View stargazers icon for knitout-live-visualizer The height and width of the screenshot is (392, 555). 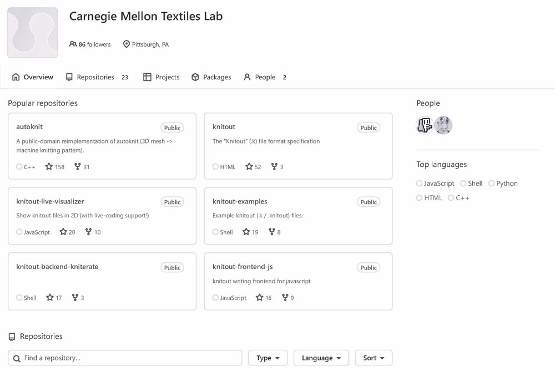click(x=63, y=232)
